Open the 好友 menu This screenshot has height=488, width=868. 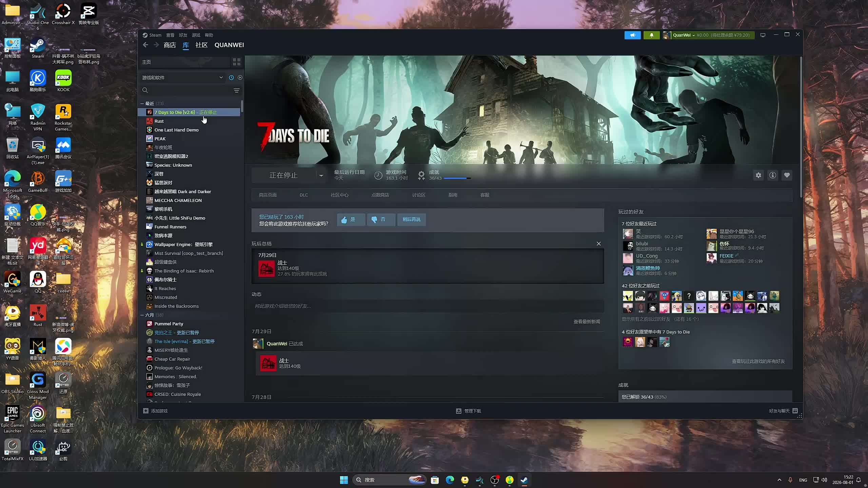click(x=183, y=35)
